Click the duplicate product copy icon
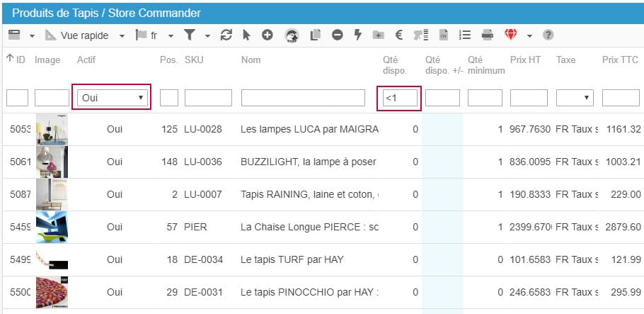 pyautogui.click(x=316, y=35)
